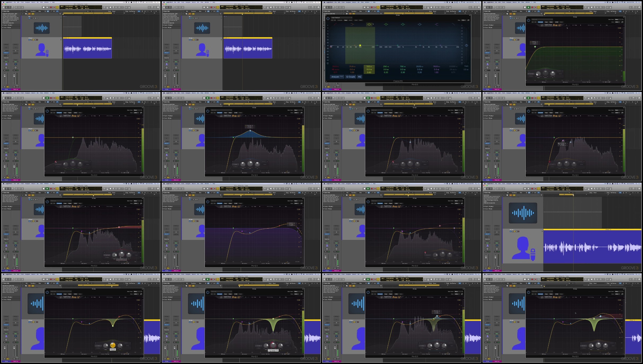Open the File menu above the Channel EQ window
The width and height of the screenshot is (643, 364).
tap(335, 2)
